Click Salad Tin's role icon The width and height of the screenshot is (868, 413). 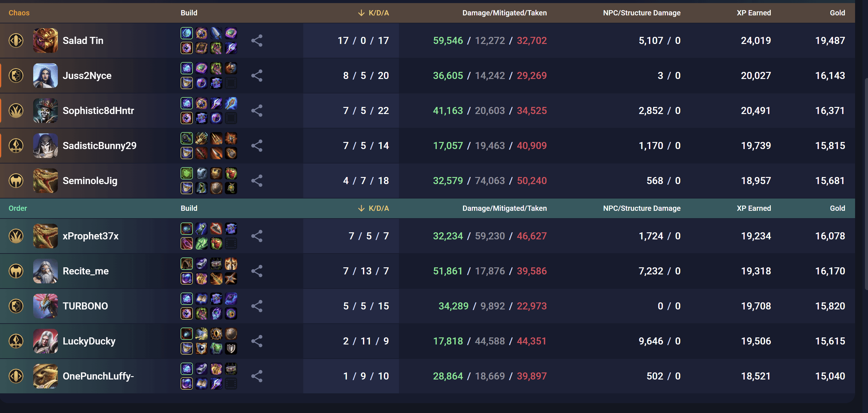(x=16, y=41)
